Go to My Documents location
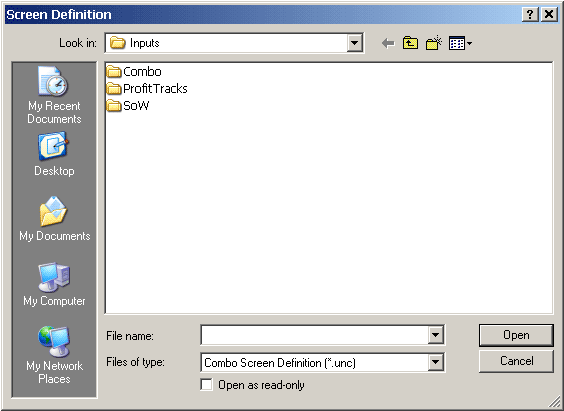Image resolution: width=564 pixels, height=411 pixels. click(54, 219)
